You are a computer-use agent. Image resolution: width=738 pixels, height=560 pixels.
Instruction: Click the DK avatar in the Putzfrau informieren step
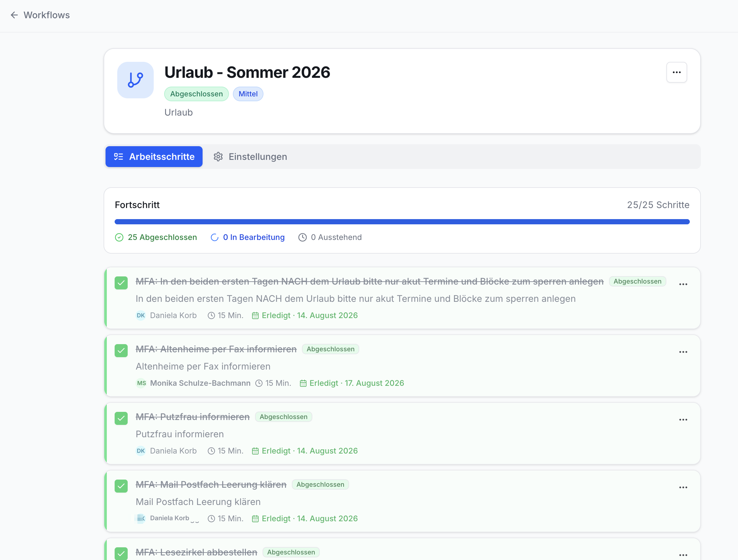[141, 451]
